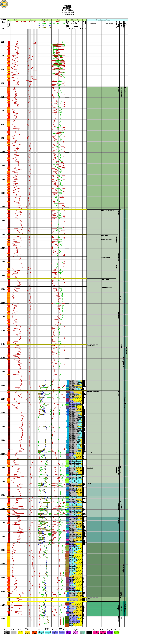Click the Lat: 37.1394868 line
Viewport: 162px width, 644px height.
tap(68, 10)
